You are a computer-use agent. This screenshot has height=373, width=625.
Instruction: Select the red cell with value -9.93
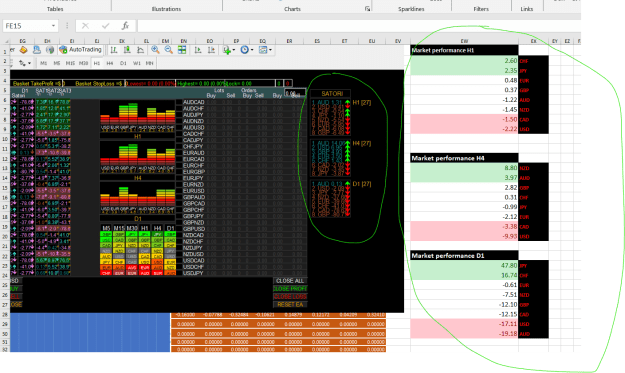[464, 236]
